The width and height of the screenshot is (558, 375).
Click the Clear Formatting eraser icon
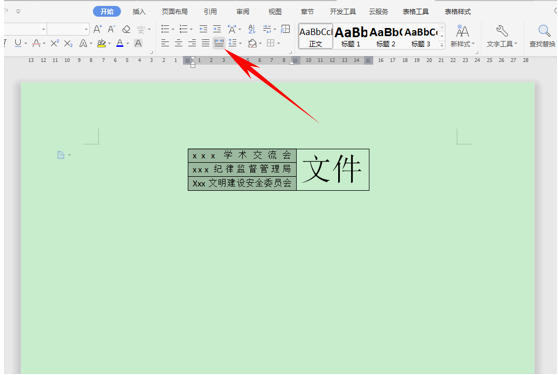click(x=126, y=29)
